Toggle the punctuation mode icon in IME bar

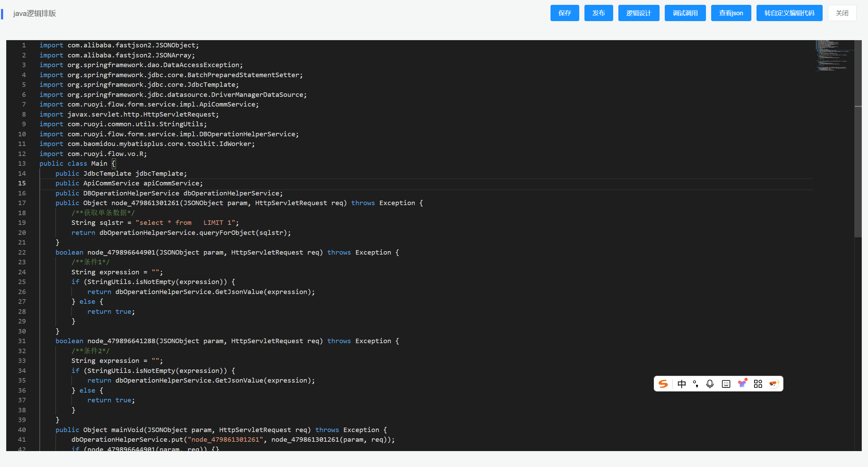(696, 384)
